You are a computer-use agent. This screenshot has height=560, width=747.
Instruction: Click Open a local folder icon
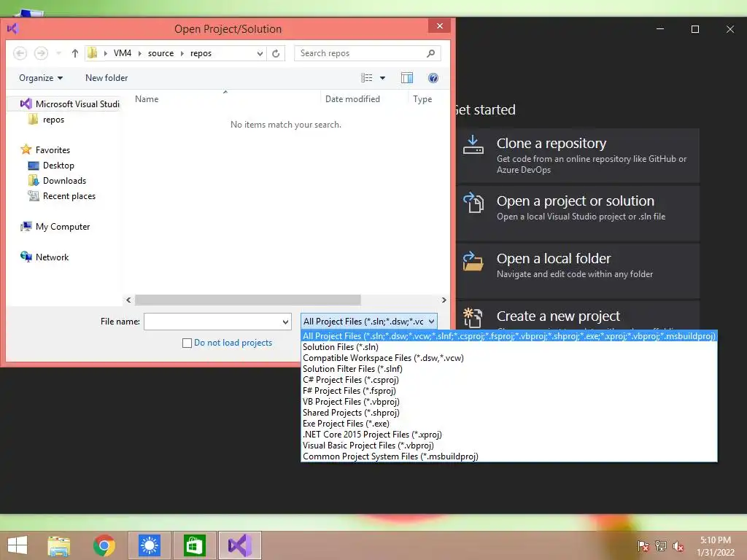click(473, 261)
